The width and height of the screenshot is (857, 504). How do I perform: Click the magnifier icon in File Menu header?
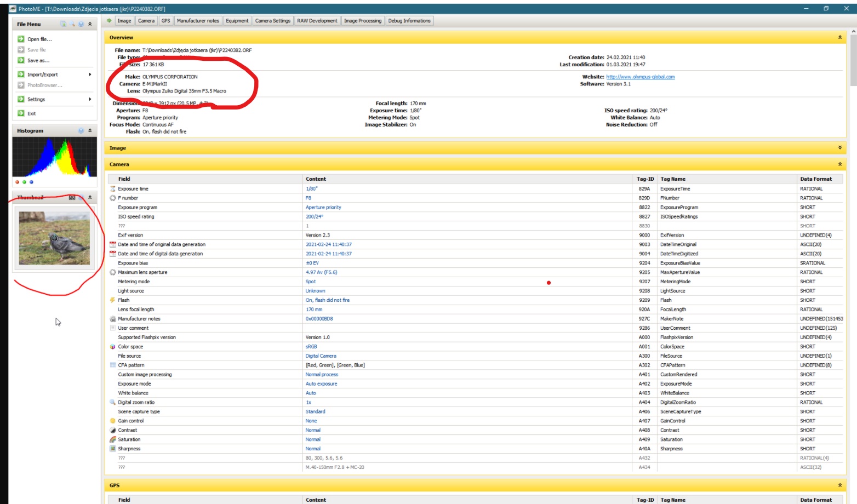tap(72, 24)
